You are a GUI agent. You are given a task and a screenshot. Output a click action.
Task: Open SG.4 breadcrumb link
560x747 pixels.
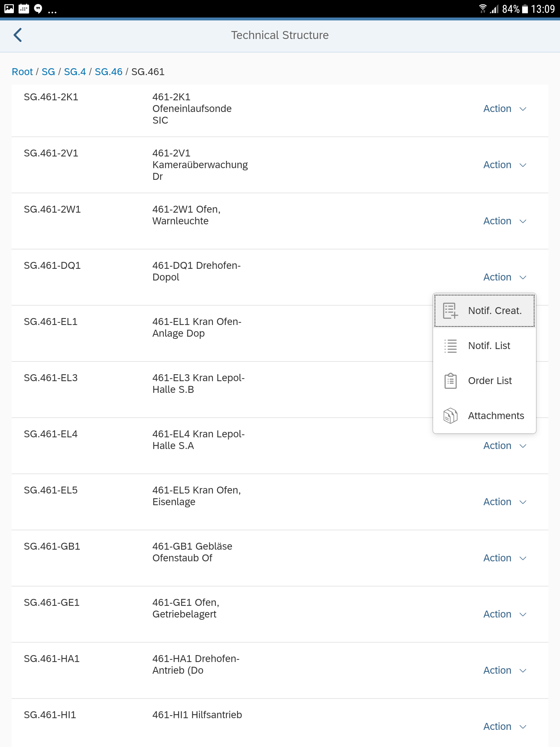click(75, 72)
